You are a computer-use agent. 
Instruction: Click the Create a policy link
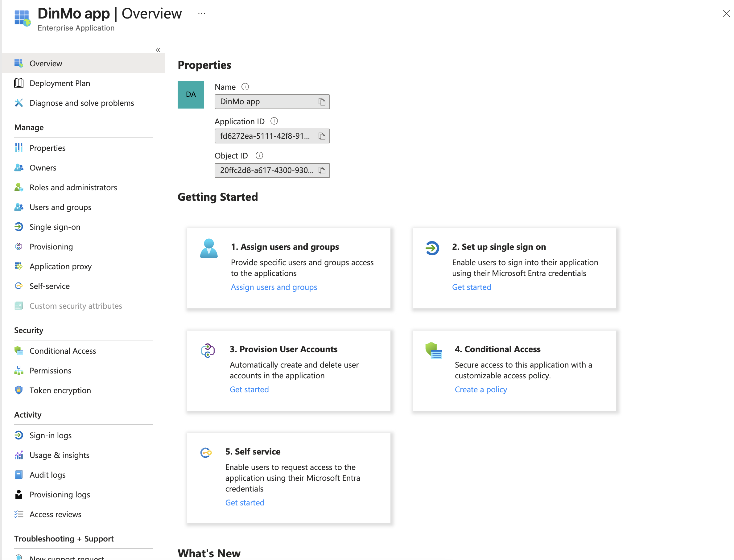click(x=480, y=389)
